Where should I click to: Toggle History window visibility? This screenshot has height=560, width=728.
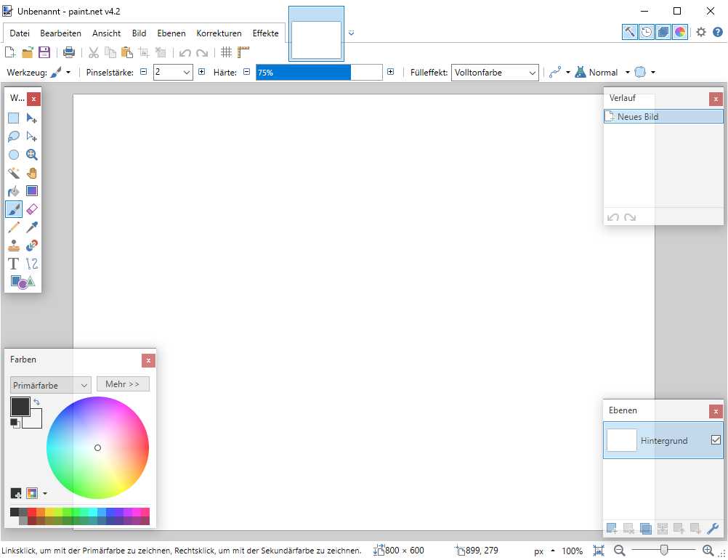647,32
